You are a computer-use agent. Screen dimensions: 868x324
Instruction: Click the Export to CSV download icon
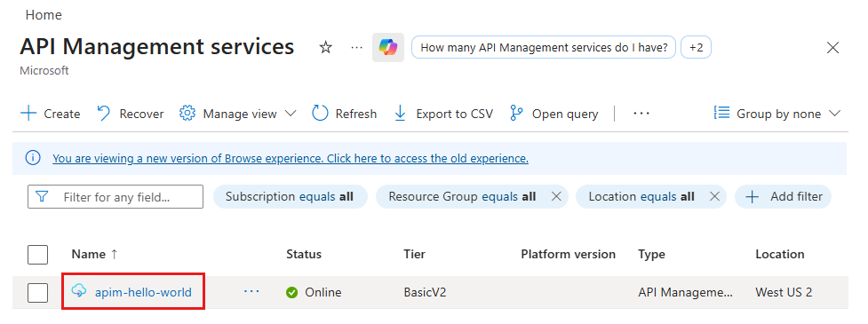click(400, 114)
